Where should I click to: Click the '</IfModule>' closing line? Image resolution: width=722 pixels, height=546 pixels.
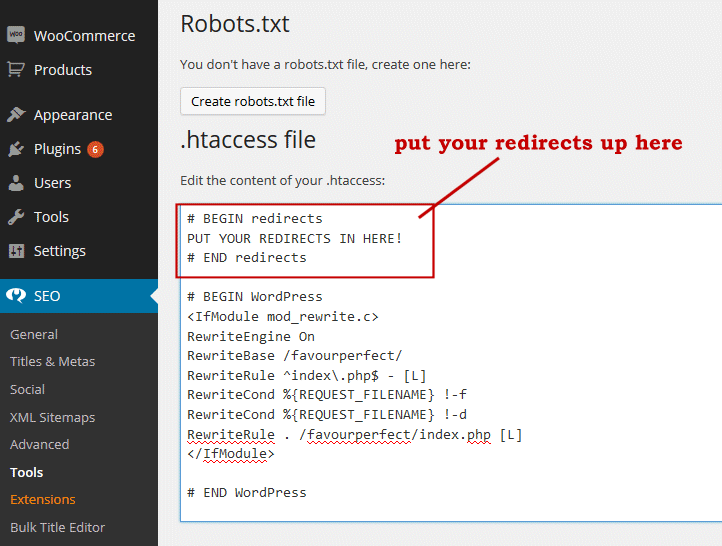click(x=231, y=454)
